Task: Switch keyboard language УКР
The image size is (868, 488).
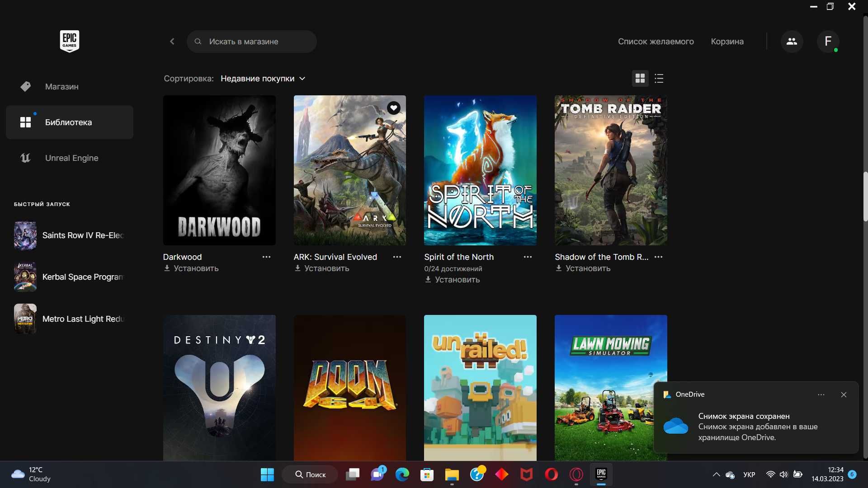Action: coord(749,474)
